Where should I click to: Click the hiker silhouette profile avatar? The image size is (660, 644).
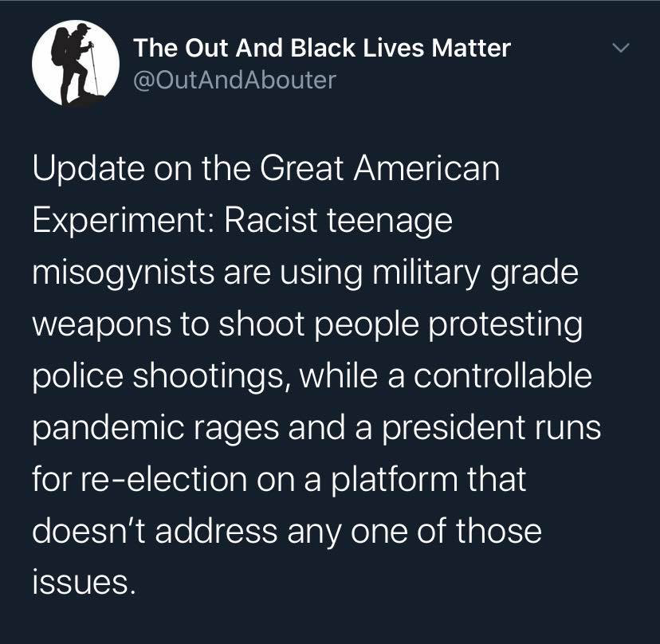pos(77,62)
